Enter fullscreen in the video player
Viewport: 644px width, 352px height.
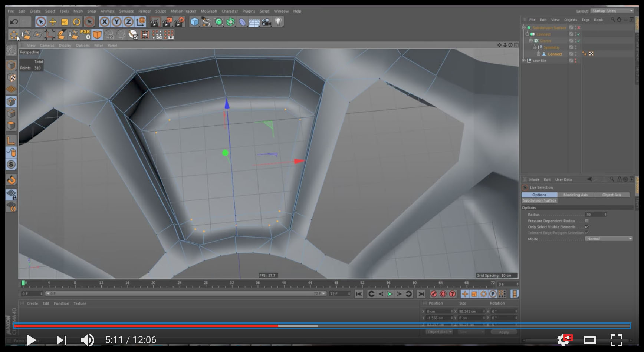tap(617, 340)
